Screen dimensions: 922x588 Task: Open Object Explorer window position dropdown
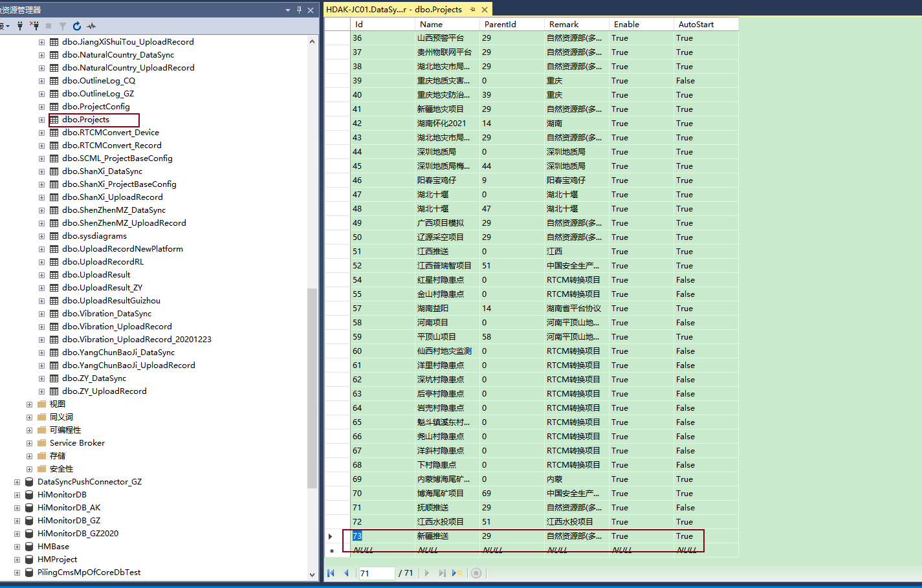point(288,10)
